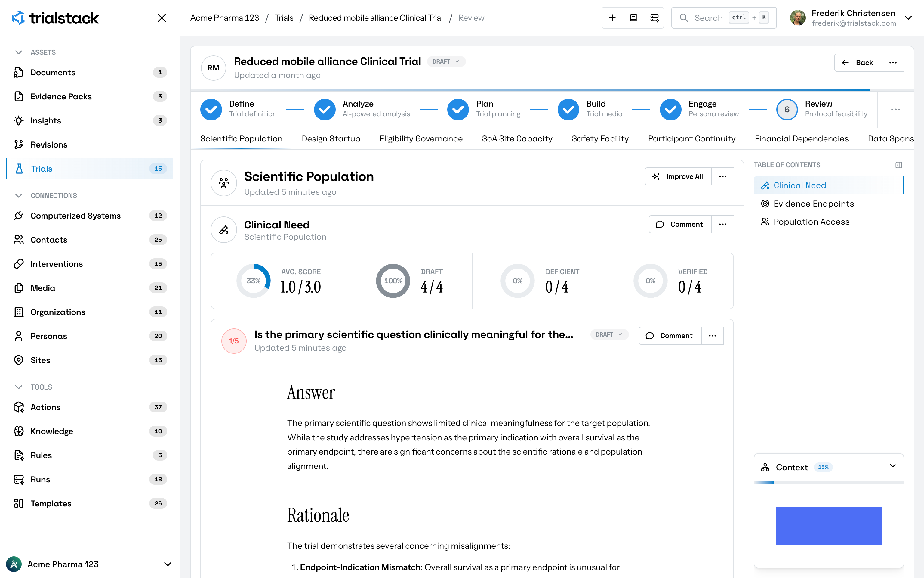Switch to Design Startup tab
The width and height of the screenshot is (924, 578).
point(331,139)
